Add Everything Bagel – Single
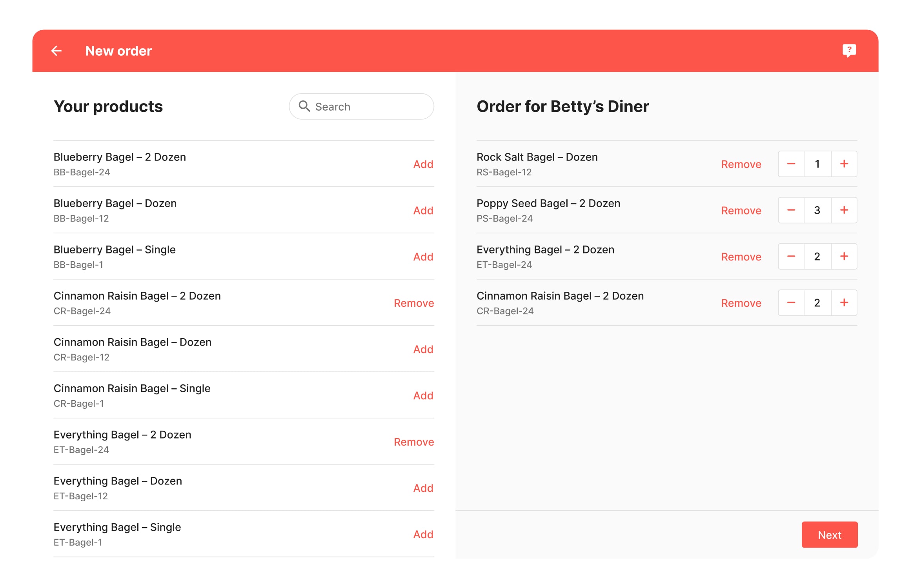This screenshot has width=910, height=588. (x=423, y=535)
